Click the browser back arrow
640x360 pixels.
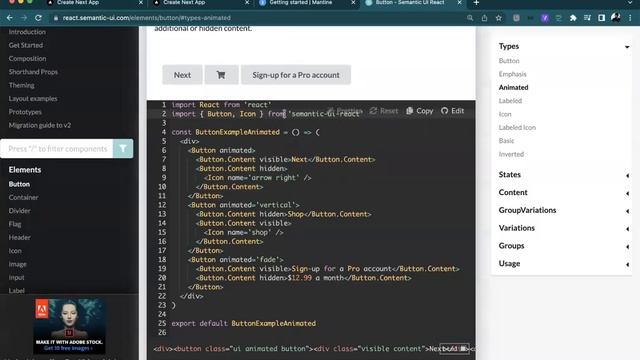coord(10,18)
